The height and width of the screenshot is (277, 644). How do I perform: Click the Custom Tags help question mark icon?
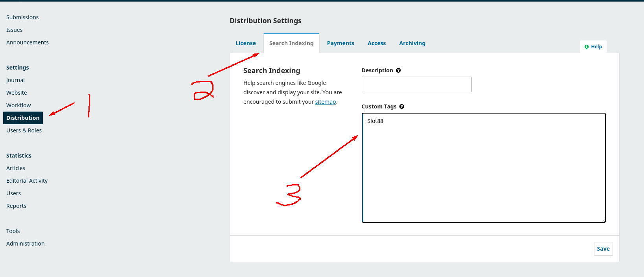(x=401, y=106)
